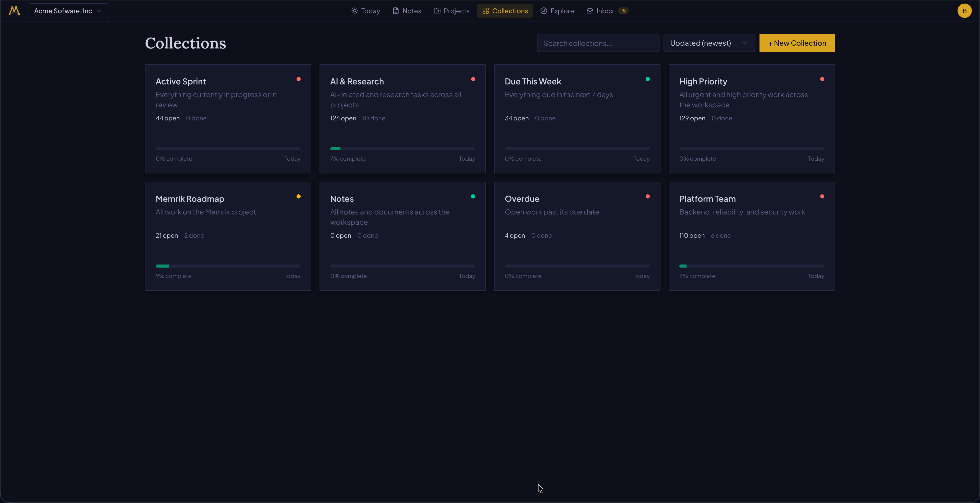The image size is (980, 503).
Task: Toggle the red status dot on Active Sprint
Action: coord(299,79)
